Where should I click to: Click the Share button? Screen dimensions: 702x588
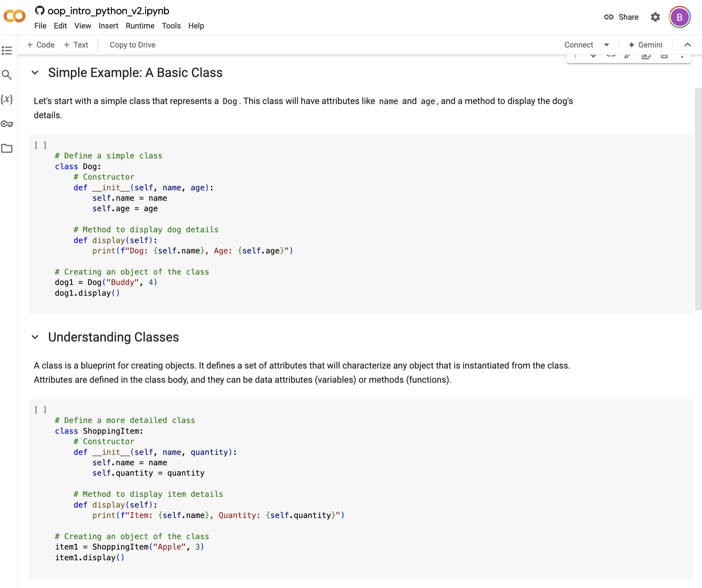coord(628,17)
